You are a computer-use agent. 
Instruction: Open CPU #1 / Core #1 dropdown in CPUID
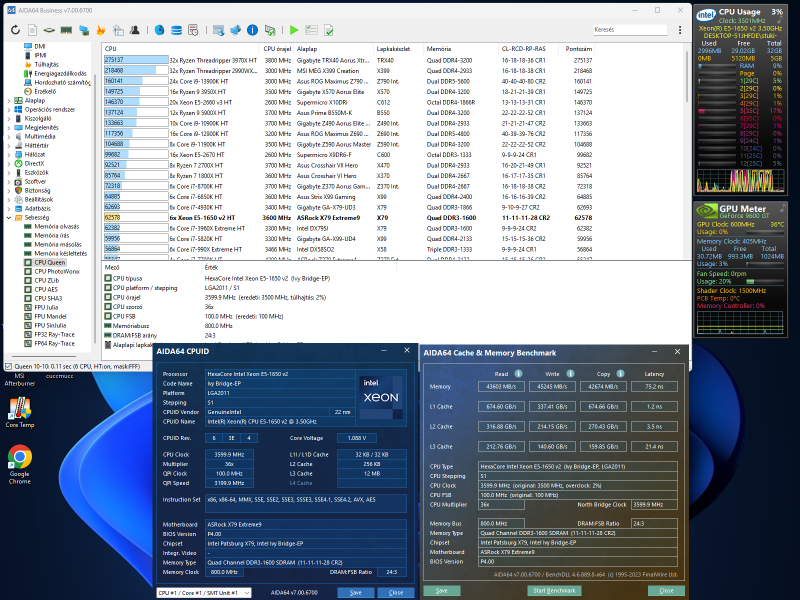(204, 592)
